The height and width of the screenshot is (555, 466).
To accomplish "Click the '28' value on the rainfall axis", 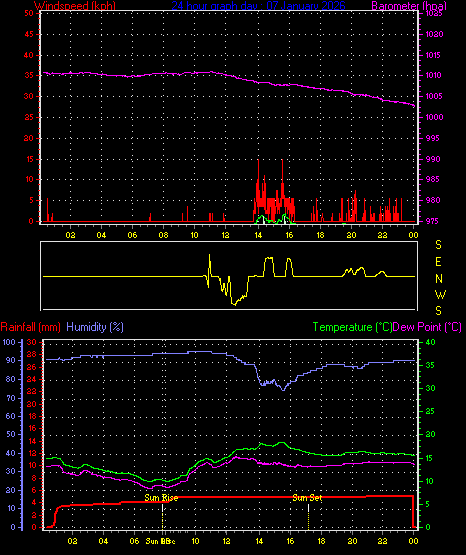I will tap(31, 354).
